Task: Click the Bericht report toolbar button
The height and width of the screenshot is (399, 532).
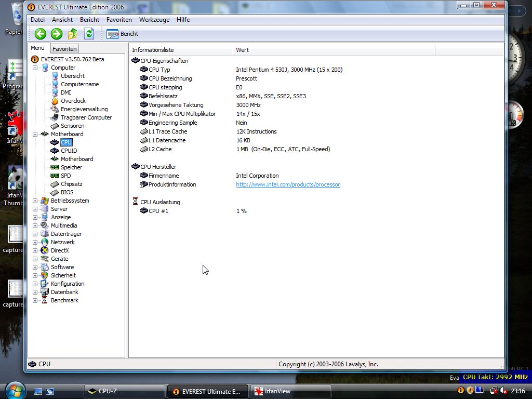Action: tap(122, 34)
